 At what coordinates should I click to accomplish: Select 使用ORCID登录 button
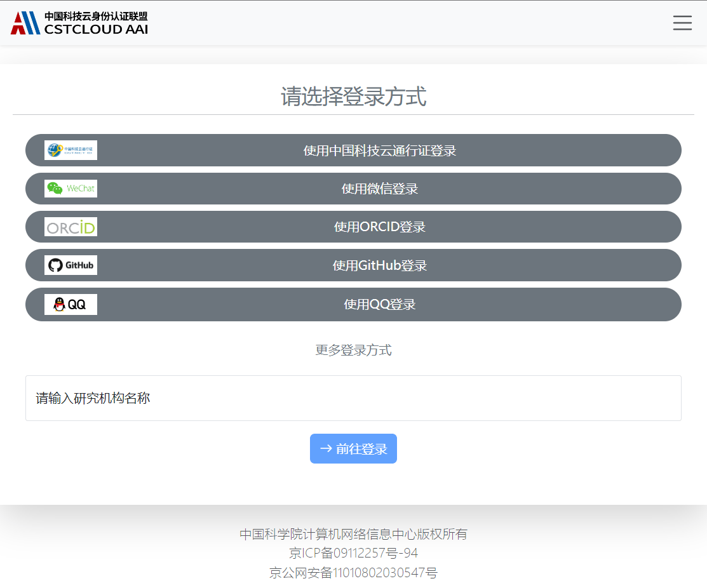point(379,227)
